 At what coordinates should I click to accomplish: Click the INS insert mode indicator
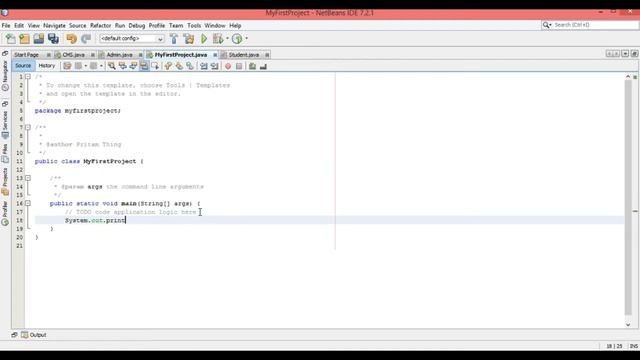pyautogui.click(x=633, y=346)
